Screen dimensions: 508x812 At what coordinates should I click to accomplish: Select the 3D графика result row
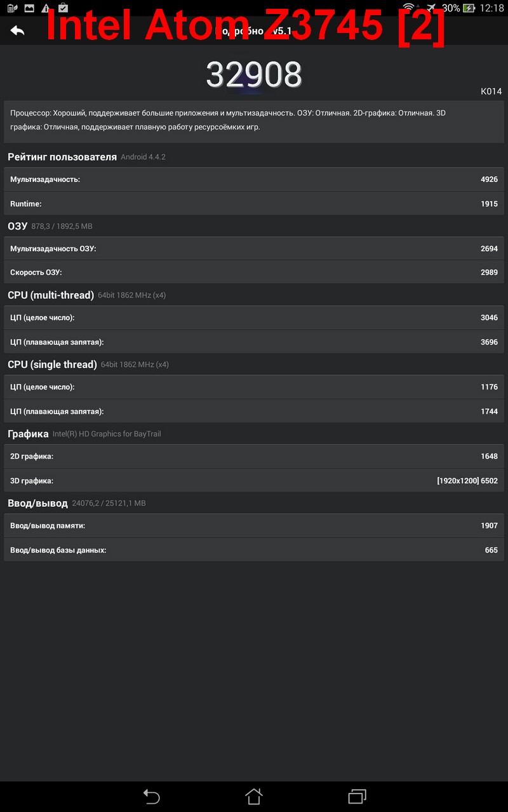pos(254,481)
